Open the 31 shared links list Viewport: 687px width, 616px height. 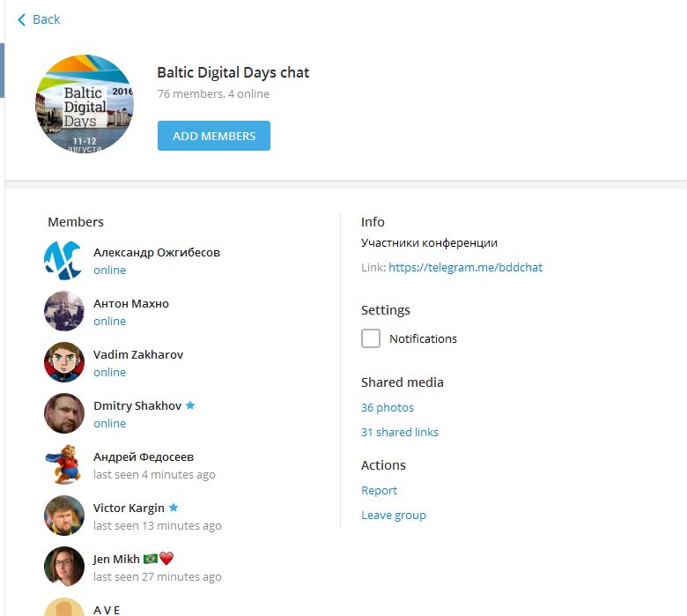point(400,433)
